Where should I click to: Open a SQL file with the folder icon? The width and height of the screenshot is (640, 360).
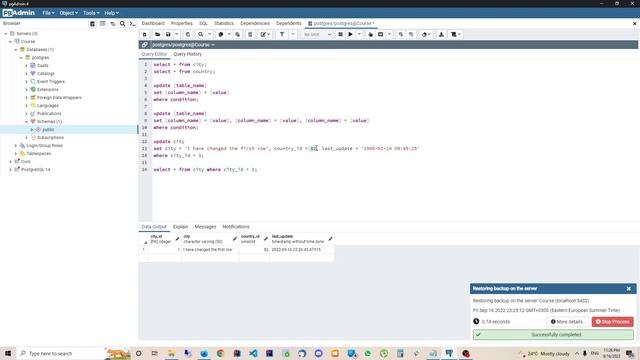158,34
